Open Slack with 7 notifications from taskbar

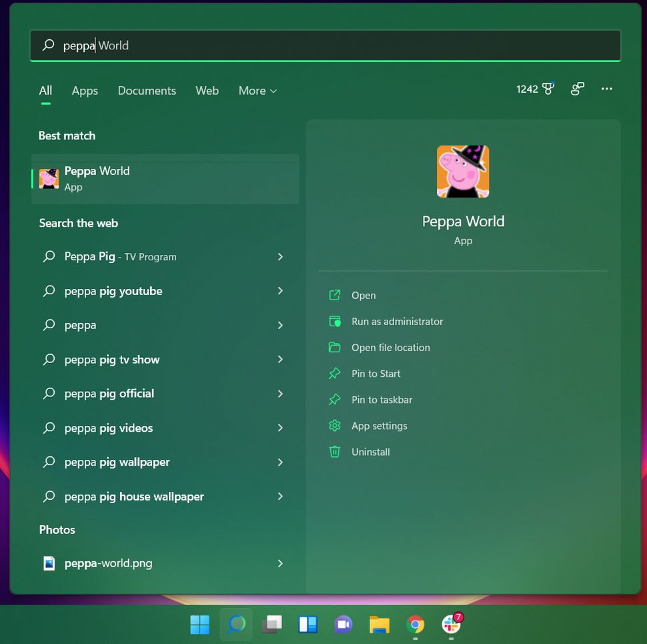[x=452, y=625]
